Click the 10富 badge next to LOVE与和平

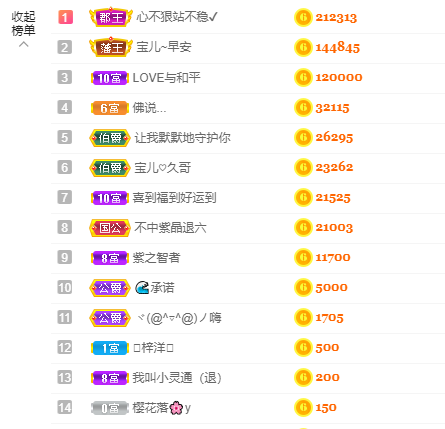(x=110, y=78)
